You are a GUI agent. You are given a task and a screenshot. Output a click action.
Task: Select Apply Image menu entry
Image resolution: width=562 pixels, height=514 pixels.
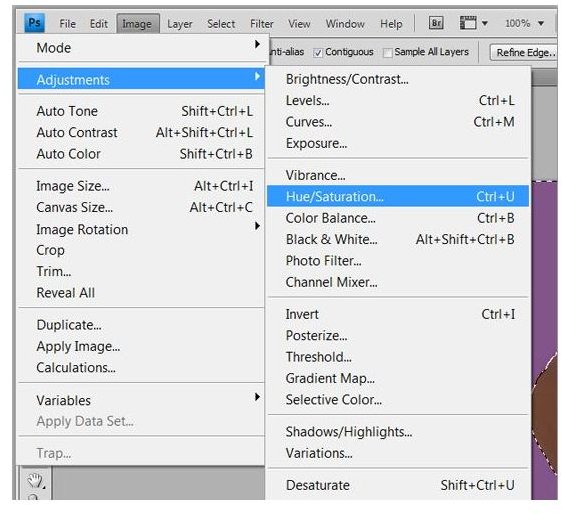tap(142, 346)
